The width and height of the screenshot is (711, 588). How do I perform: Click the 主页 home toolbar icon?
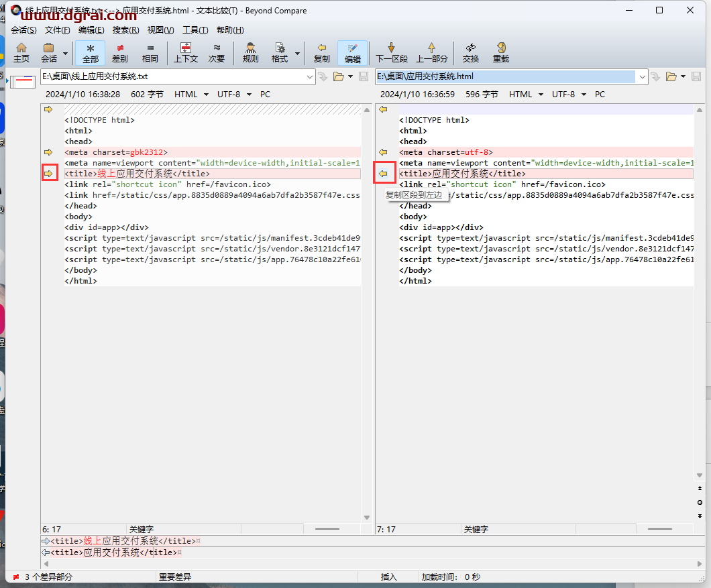[x=21, y=52]
